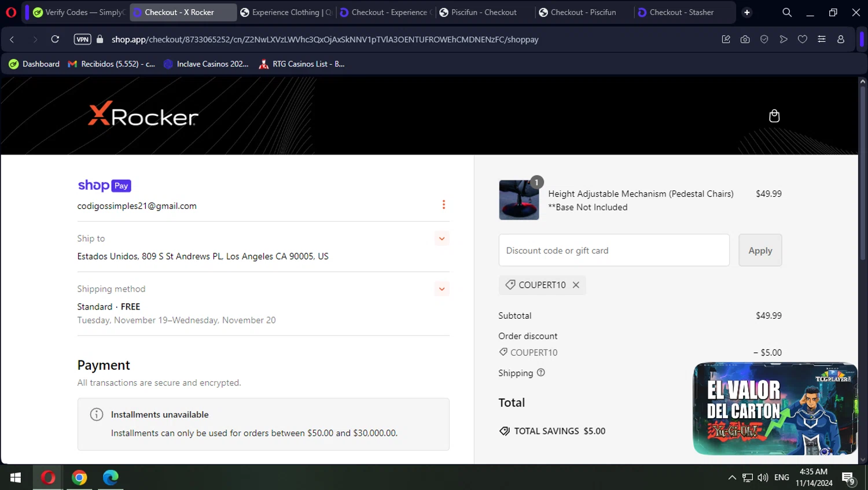
Task: Open the Windows Start menu
Action: point(16,477)
